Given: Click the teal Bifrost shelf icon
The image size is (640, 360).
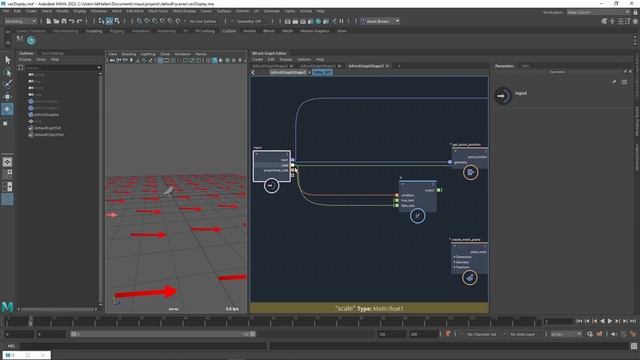Looking at the screenshot, I should click(x=31, y=40).
